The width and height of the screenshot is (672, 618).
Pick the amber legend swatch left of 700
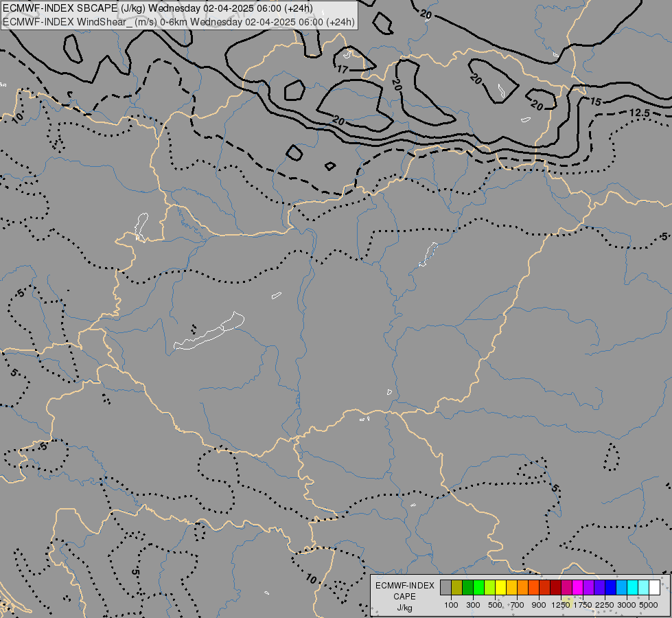point(511,588)
